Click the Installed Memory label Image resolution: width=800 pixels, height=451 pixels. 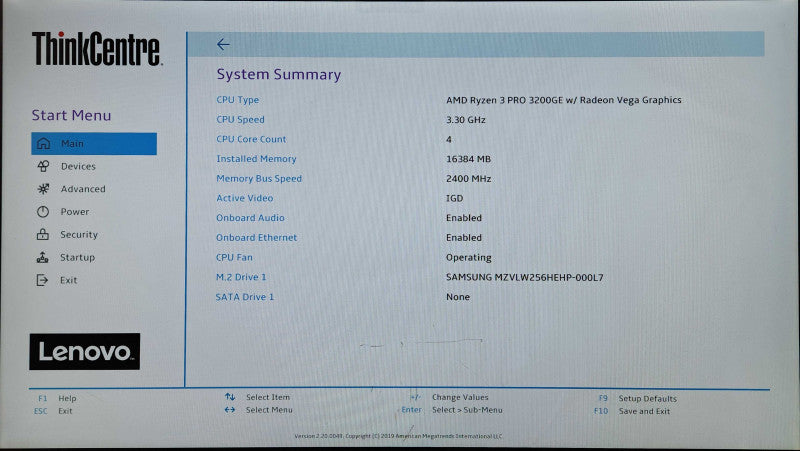256,159
